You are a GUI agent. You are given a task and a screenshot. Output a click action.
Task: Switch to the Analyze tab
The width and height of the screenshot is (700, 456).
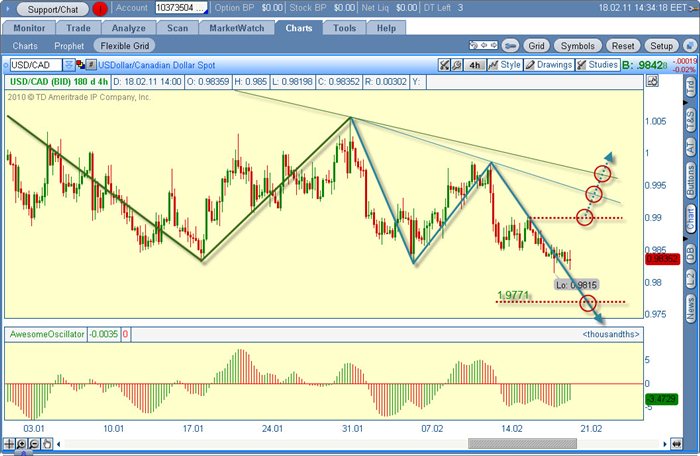coord(129,28)
